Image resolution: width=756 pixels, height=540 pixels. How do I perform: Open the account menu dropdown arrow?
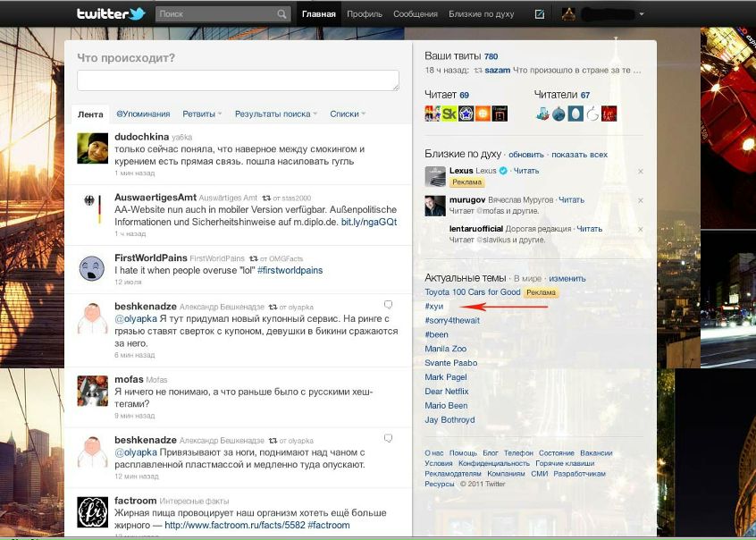[642, 14]
